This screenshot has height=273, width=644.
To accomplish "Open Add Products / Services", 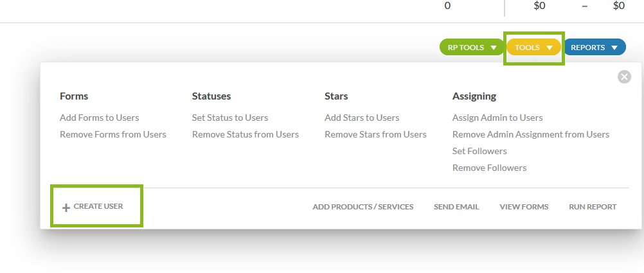I will [362, 207].
